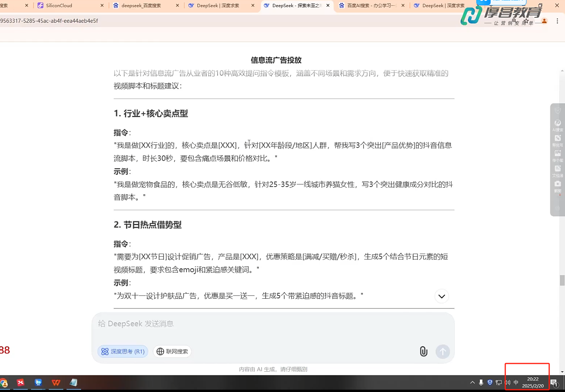Open AI搜索 in the right sidebar
This screenshot has width=565, height=392.
pyautogui.click(x=557, y=124)
